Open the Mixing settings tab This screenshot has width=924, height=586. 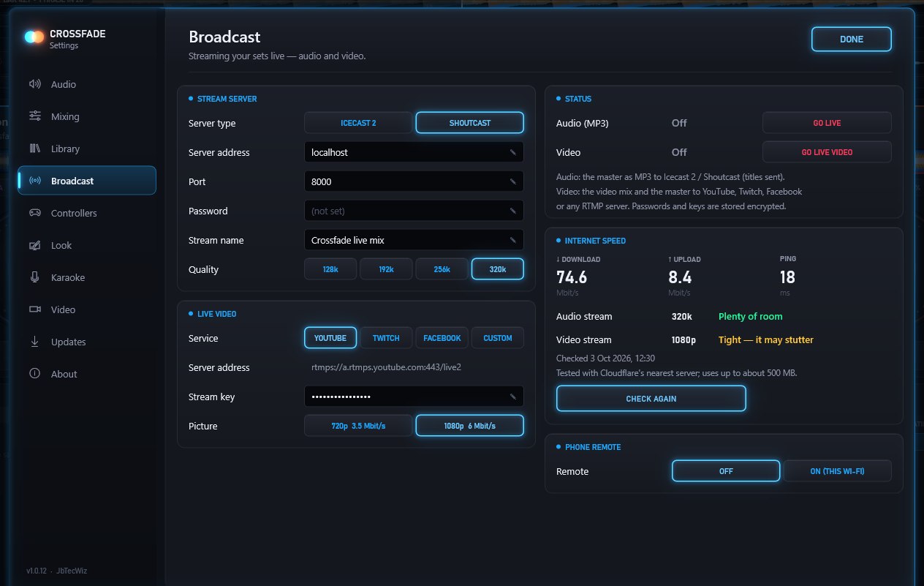tap(87, 116)
